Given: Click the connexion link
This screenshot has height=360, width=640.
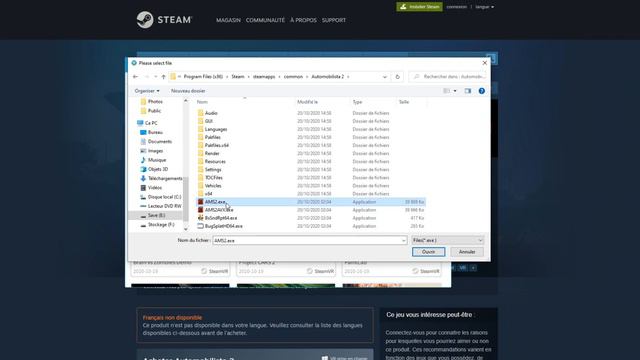Looking at the screenshot, I should tap(456, 7).
